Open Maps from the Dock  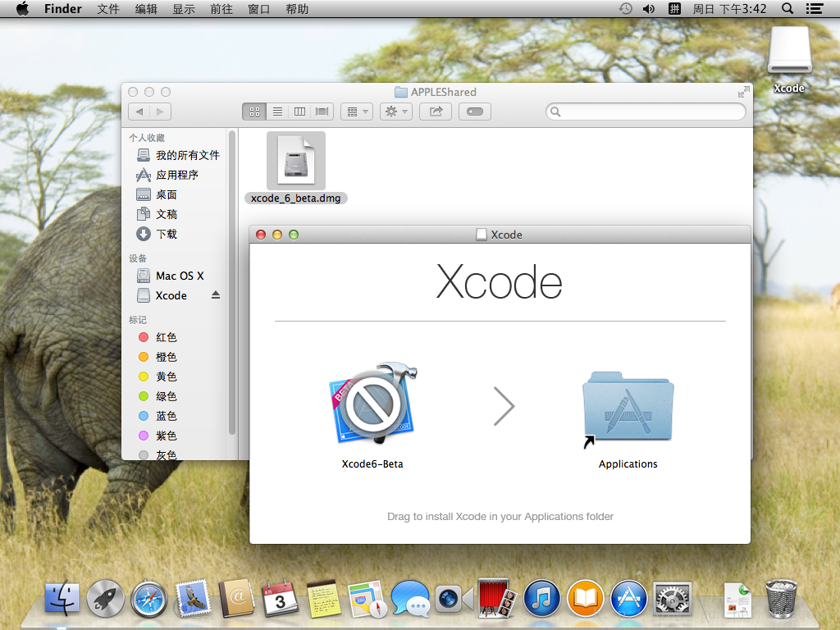click(x=367, y=598)
